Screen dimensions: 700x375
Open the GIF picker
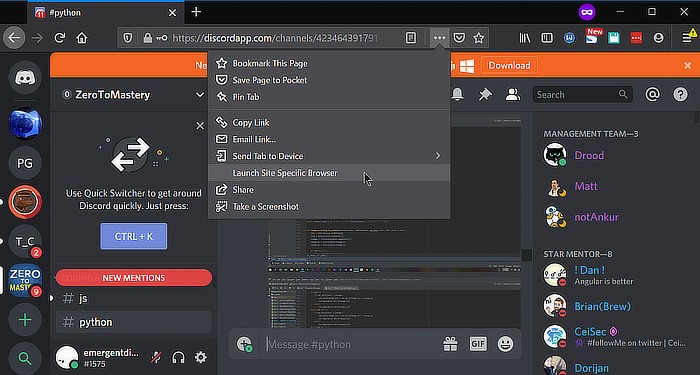point(478,344)
